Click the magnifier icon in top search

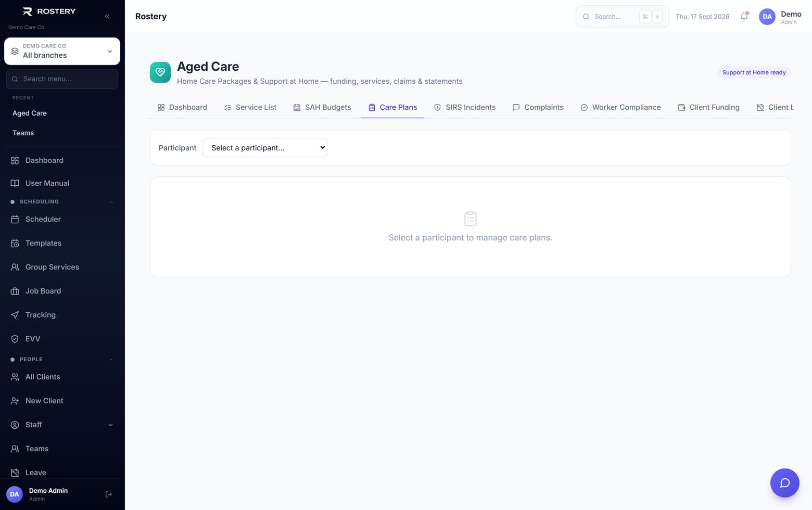(x=586, y=17)
